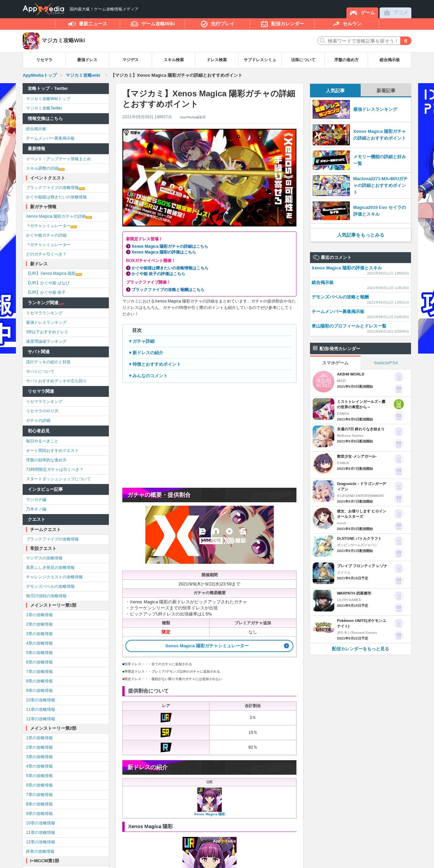Image resolution: width=434 pixels, height=868 pixels.
Task: Open sidebar link スタートダッシュショップについて
Action: click(x=58, y=479)
